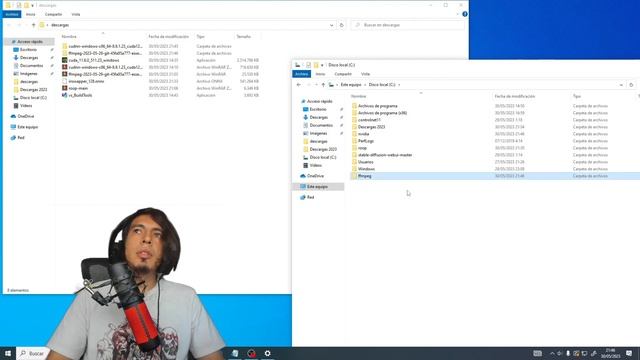This screenshot has width=640, height=360.
Task: Select ffmpeg-2023 folder (Carpeta de archivos) row
Action: [x=160, y=53]
